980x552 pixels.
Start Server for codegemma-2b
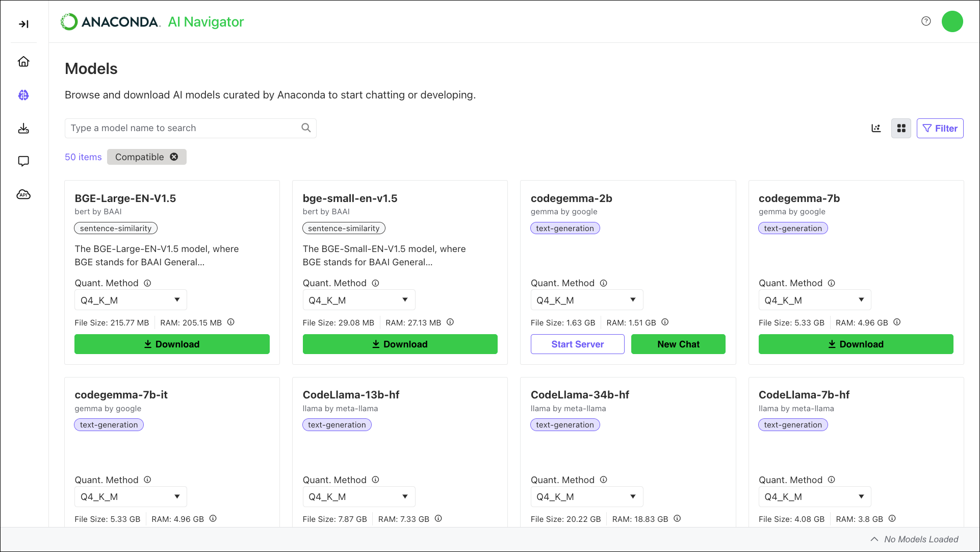pos(577,344)
